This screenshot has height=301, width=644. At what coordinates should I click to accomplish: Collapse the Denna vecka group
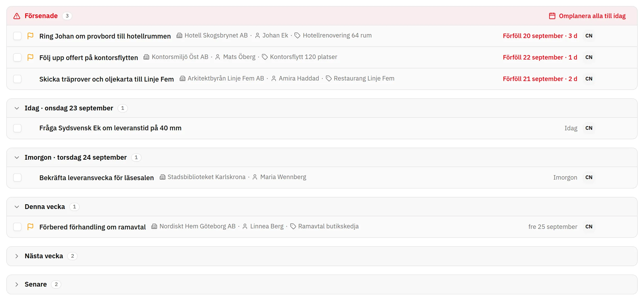click(x=17, y=207)
